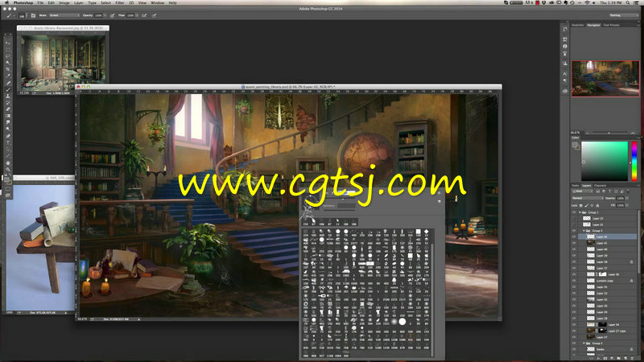Image resolution: width=644 pixels, height=362 pixels.
Task: Toggle visibility of Layer 34
Action: tap(574, 325)
